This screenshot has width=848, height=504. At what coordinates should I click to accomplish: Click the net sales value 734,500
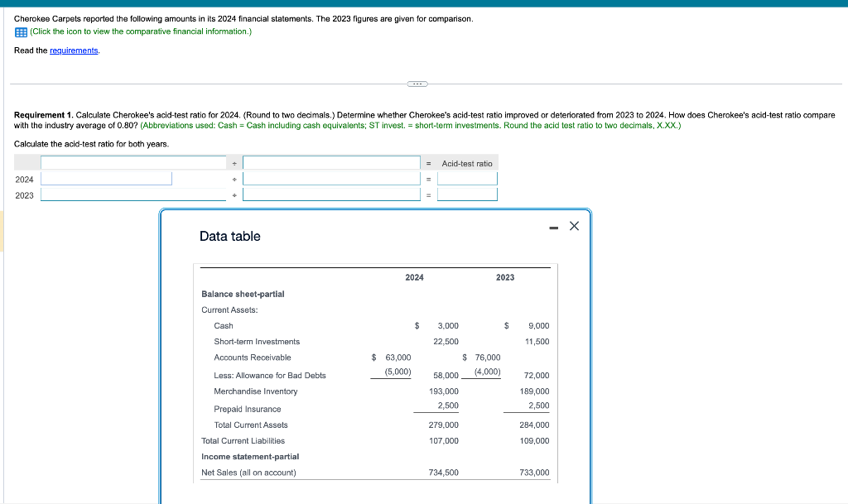point(444,473)
